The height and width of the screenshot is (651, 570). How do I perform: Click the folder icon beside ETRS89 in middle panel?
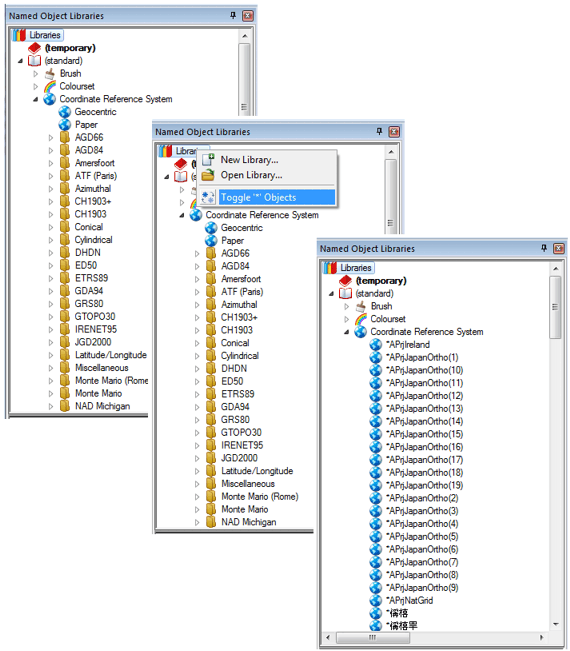point(211,394)
